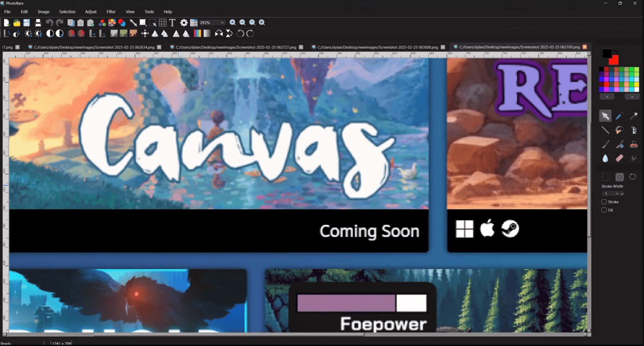Choose the rectangle selection shape
Image resolution: width=644 pixels, height=346 pixels.
point(606,177)
